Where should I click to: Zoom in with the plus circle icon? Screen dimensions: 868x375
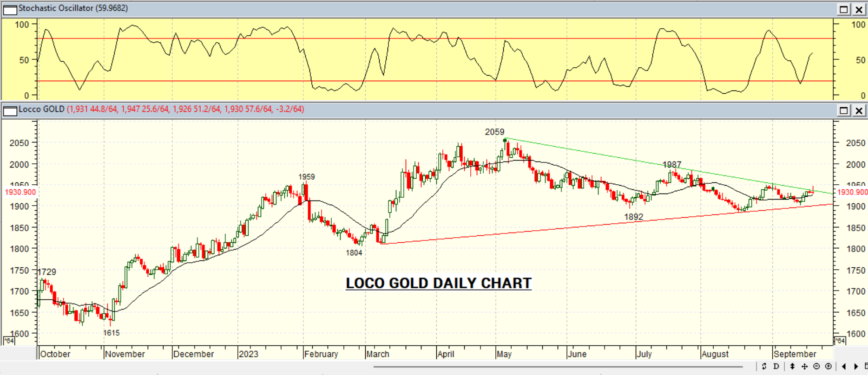pyautogui.click(x=828, y=366)
